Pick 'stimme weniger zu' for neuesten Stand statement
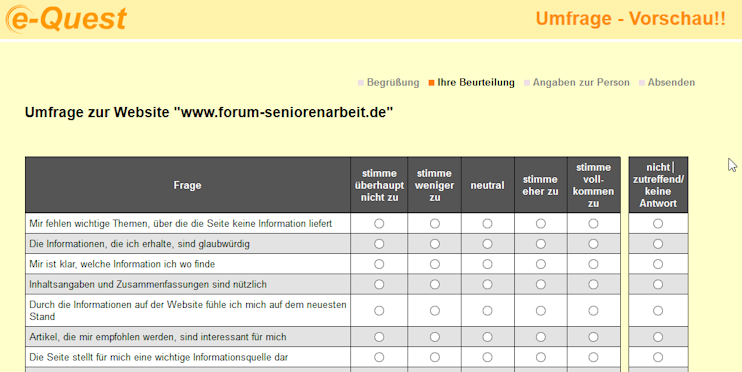This screenshot has height=372, width=742. [x=434, y=310]
